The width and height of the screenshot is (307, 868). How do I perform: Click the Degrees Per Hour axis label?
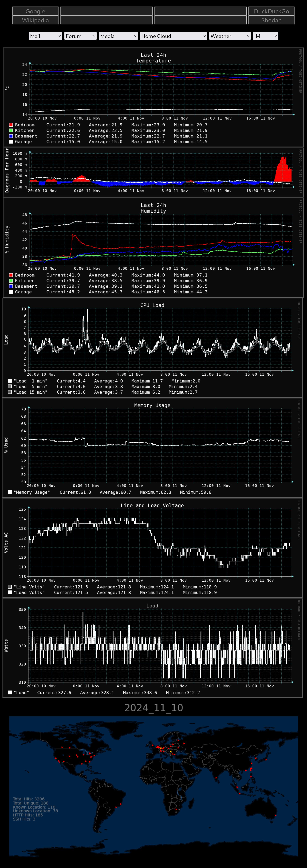pos(7,170)
